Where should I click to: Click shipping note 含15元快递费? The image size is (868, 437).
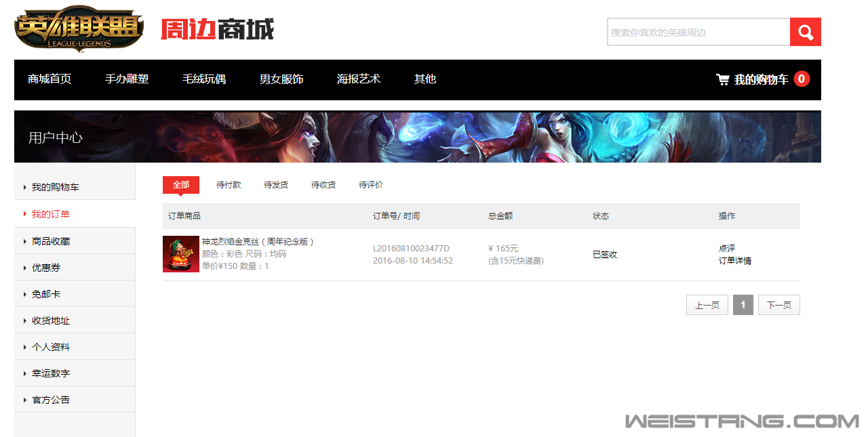coord(516,261)
